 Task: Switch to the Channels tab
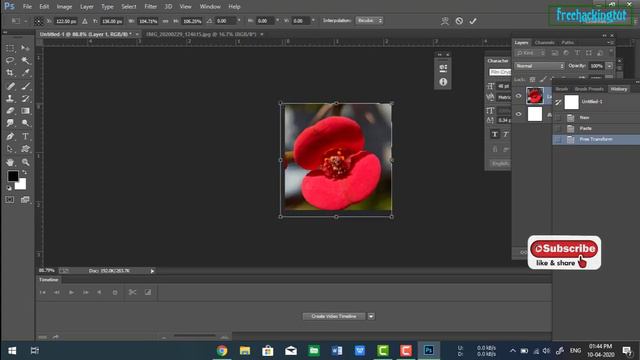[x=544, y=42]
